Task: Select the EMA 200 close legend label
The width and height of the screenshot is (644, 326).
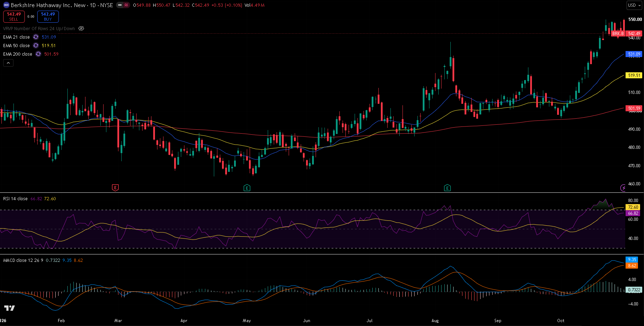Action: click(18, 54)
